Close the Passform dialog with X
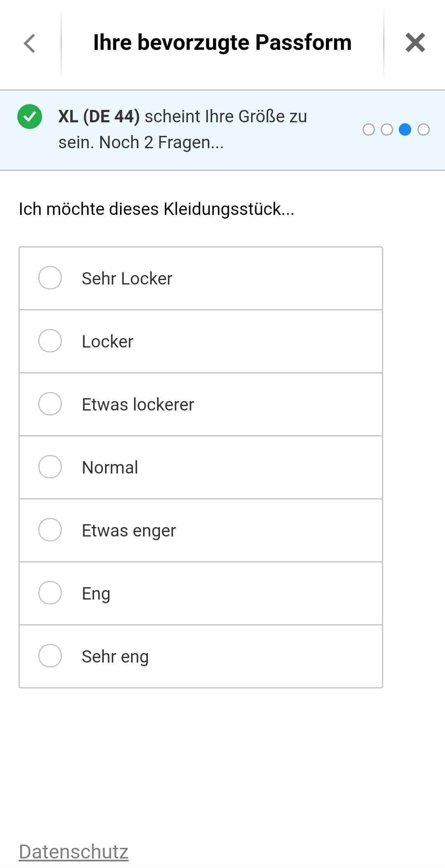This screenshot has width=445, height=868. (415, 43)
